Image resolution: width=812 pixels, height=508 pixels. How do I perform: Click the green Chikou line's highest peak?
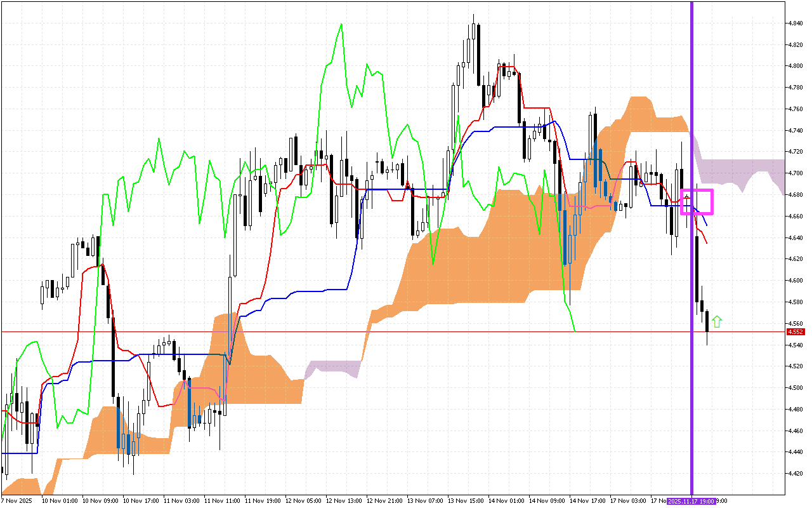342,25
